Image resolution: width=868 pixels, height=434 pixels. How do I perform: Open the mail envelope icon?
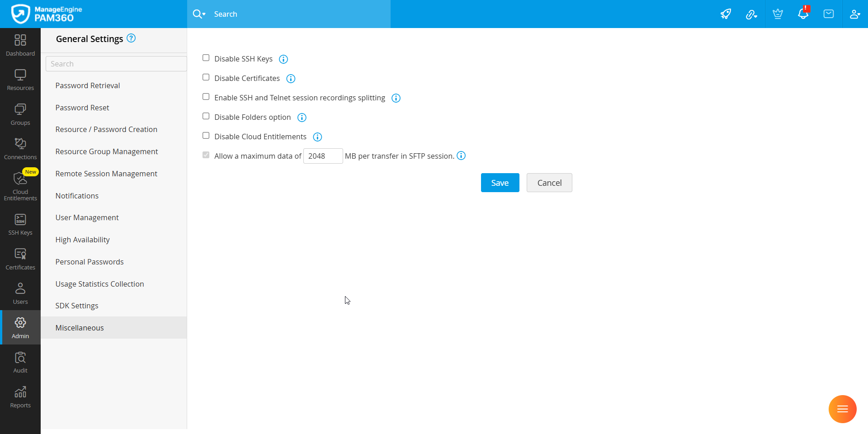pyautogui.click(x=829, y=14)
